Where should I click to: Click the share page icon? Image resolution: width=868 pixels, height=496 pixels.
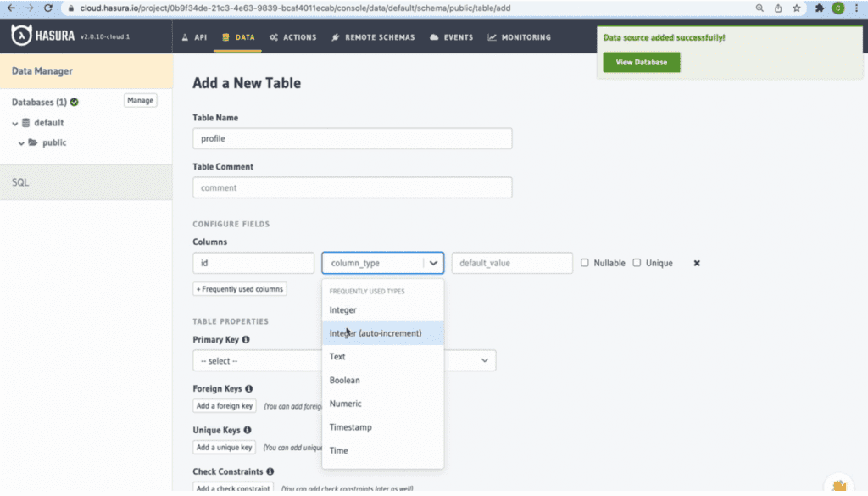tap(778, 8)
